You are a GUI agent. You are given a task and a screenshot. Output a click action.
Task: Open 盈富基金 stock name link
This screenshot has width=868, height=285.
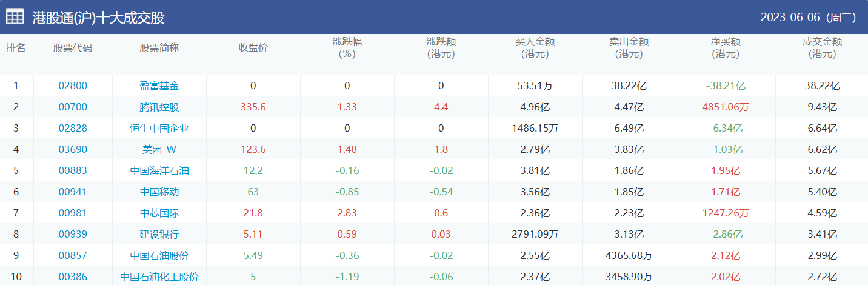click(x=159, y=86)
